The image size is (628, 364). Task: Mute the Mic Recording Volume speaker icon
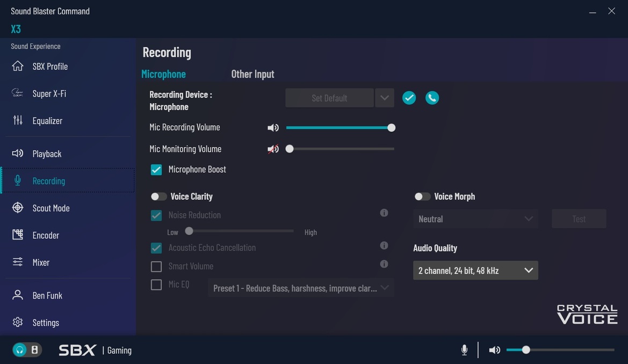click(x=273, y=128)
